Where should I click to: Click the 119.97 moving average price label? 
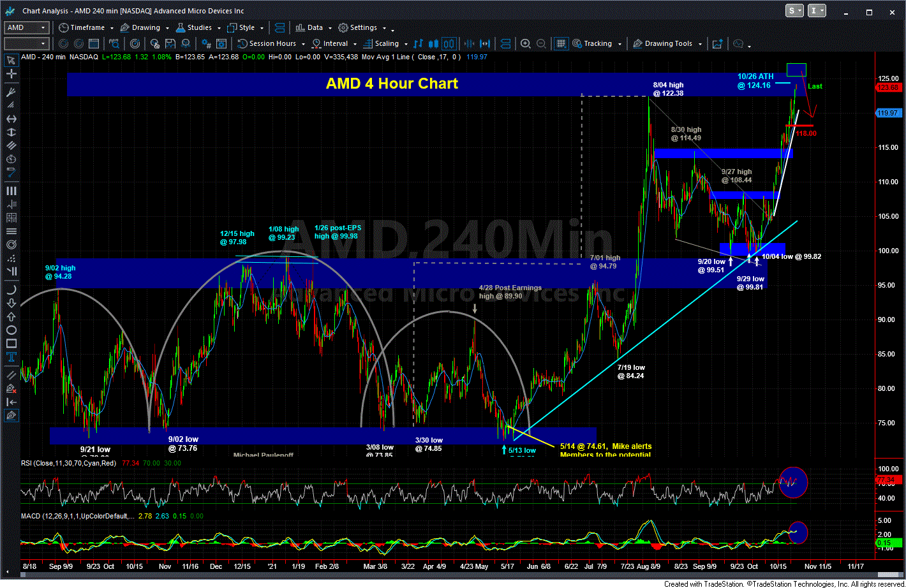tap(889, 113)
